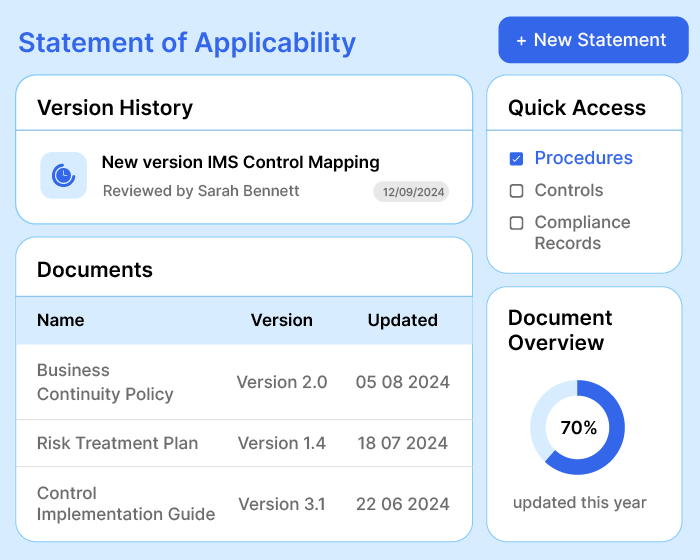Image resolution: width=700 pixels, height=560 pixels.
Task: Uncheck the Procedures checkbox
Action: [x=516, y=158]
